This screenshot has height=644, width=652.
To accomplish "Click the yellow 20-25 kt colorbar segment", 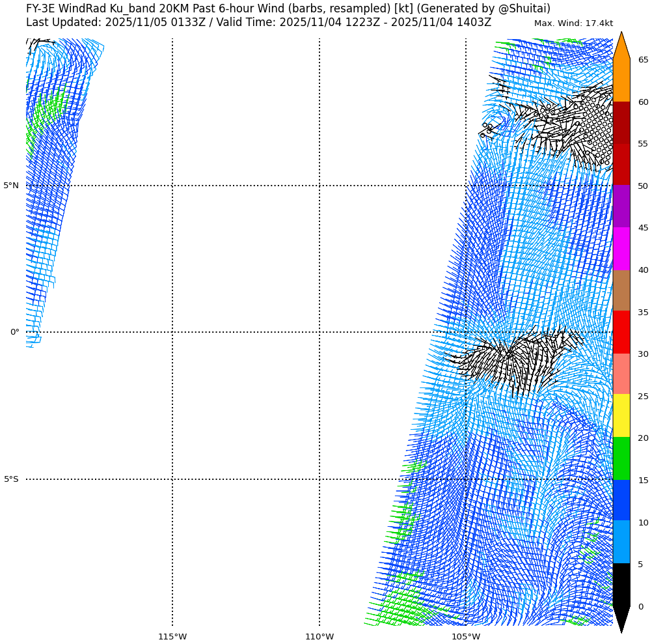I will (x=621, y=416).
